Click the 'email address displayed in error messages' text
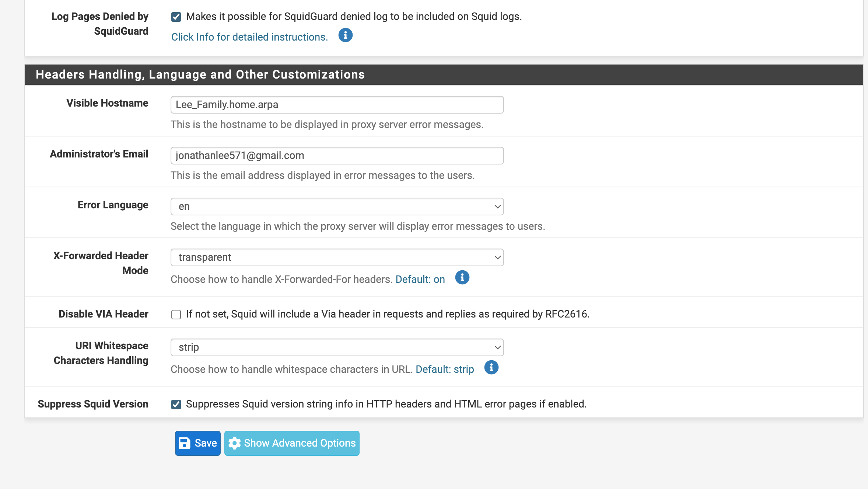Image resolution: width=868 pixels, height=489 pixels. pyautogui.click(x=323, y=175)
